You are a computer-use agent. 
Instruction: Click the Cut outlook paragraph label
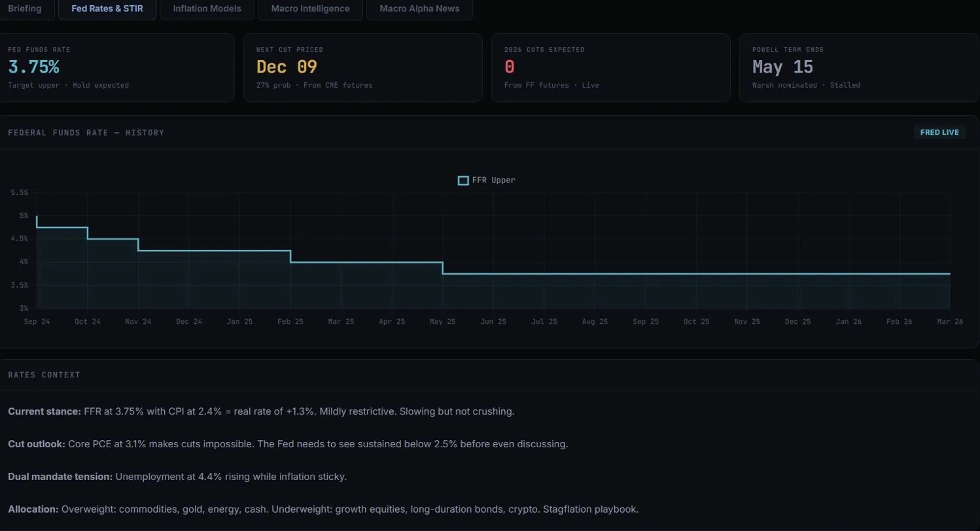click(37, 444)
